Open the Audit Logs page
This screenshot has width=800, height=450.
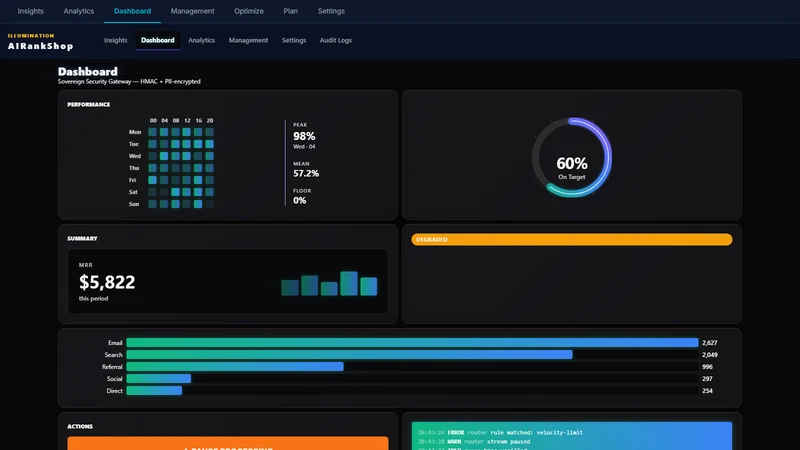336,40
